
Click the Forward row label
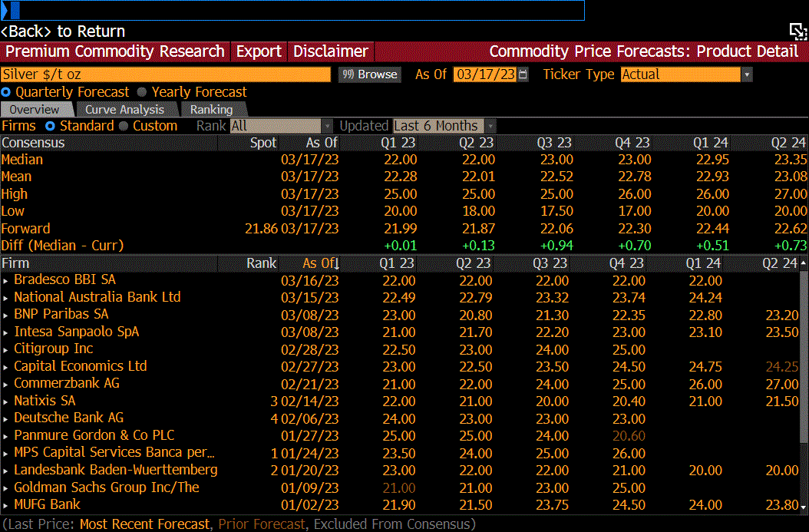(x=26, y=229)
